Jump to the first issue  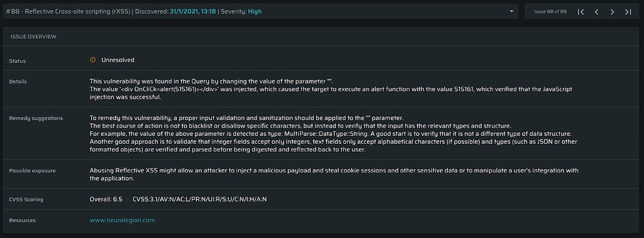580,12
